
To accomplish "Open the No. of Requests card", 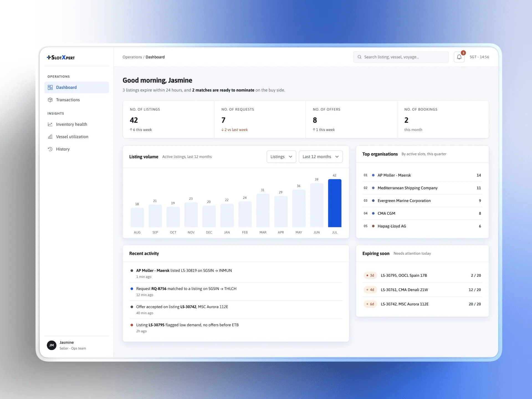I will click(x=260, y=119).
